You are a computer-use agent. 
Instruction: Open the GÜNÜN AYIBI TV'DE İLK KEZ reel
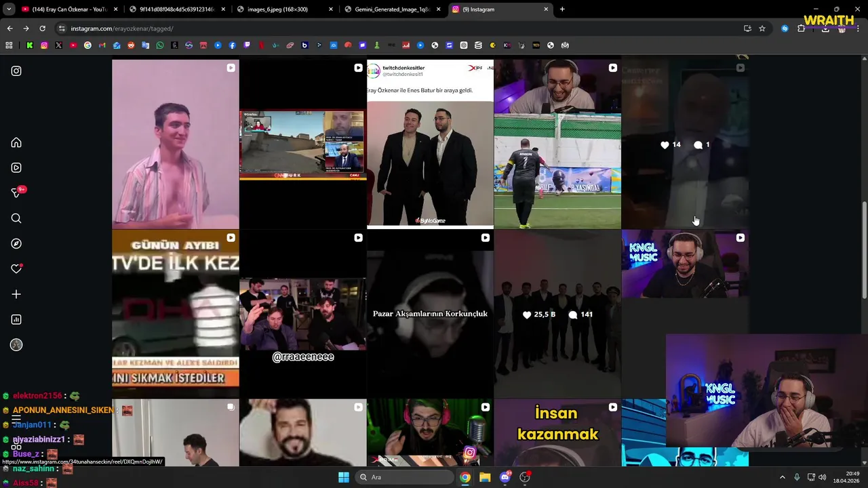pyautogui.click(x=176, y=314)
